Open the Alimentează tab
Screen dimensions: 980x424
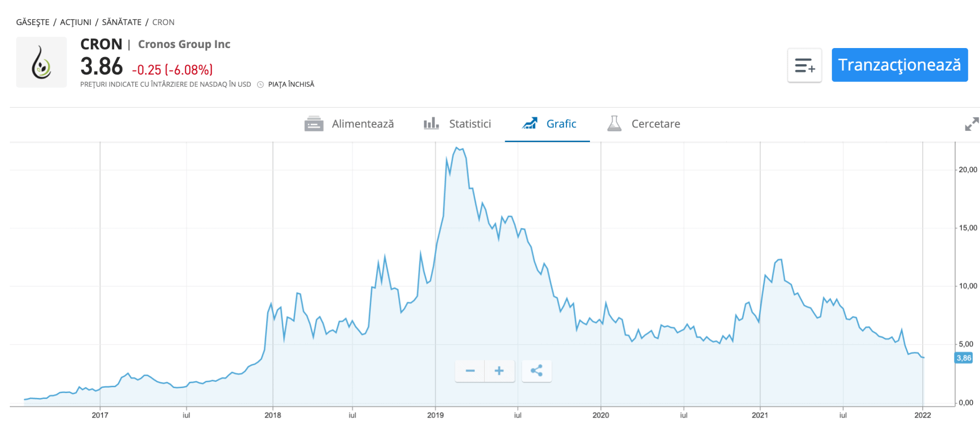pos(349,124)
